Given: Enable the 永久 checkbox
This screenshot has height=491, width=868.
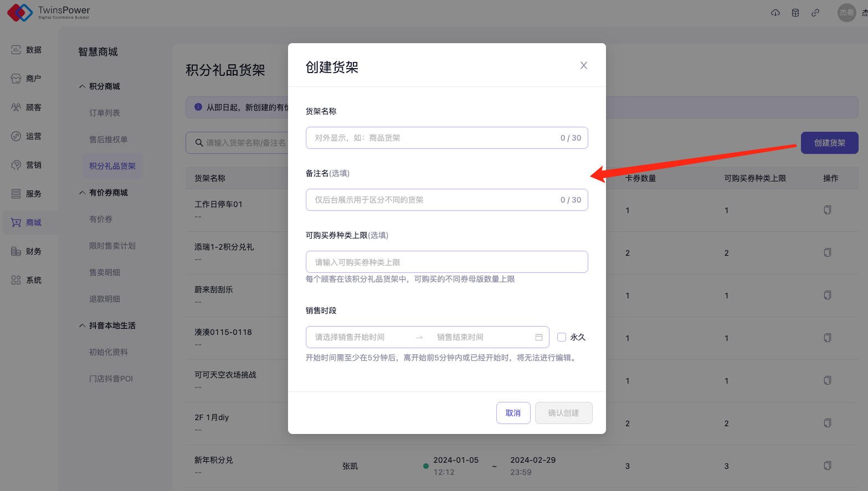Looking at the screenshot, I should (562, 337).
